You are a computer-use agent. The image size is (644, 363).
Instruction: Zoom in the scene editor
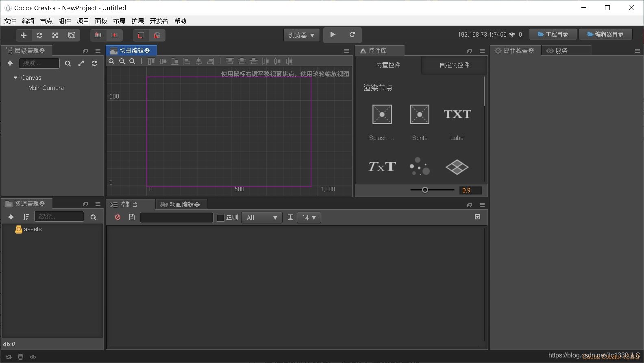pyautogui.click(x=111, y=61)
